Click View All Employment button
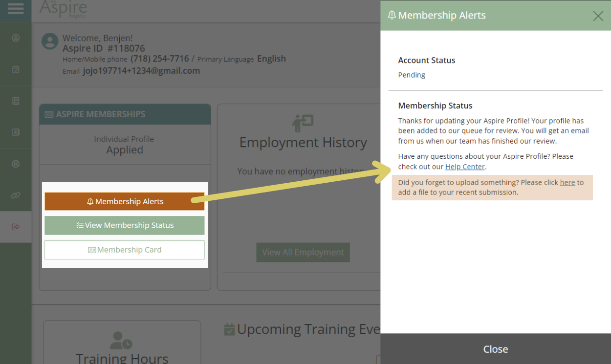This screenshot has height=364, width=611. pos(303,252)
